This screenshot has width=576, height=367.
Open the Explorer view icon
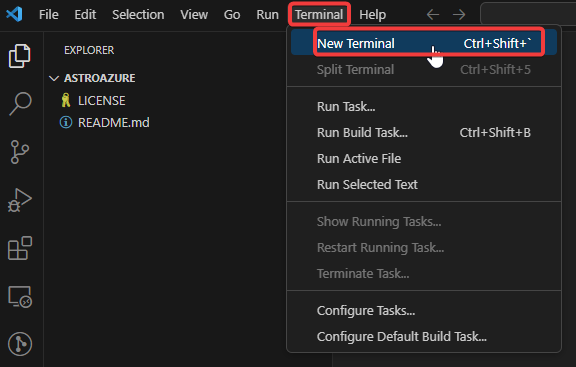click(19, 56)
